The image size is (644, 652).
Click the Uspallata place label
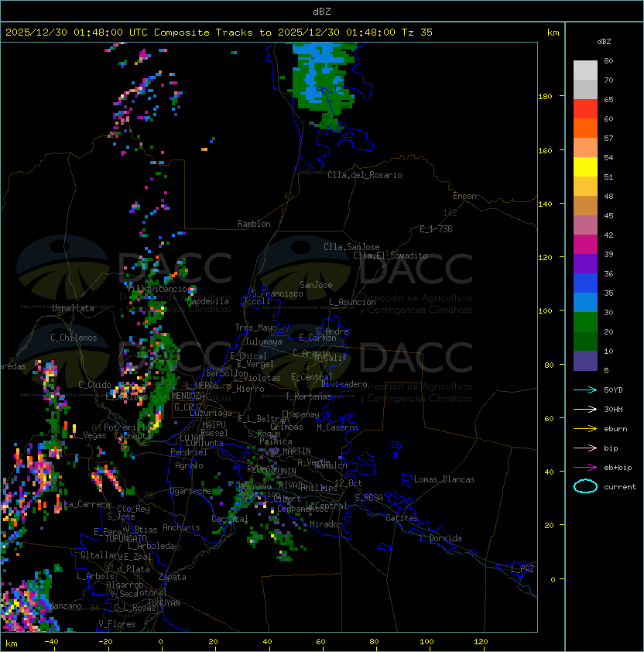[x=73, y=308]
